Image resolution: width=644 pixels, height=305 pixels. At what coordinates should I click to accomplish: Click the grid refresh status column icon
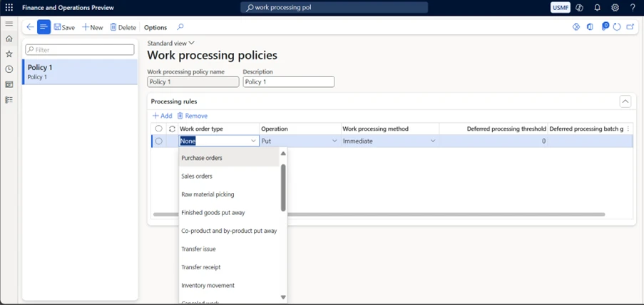(172, 129)
